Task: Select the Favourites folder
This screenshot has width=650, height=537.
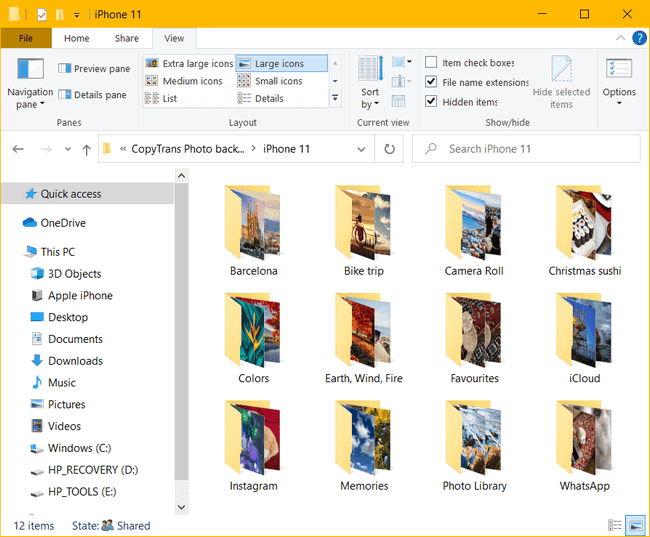Action: click(x=474, y=338)
